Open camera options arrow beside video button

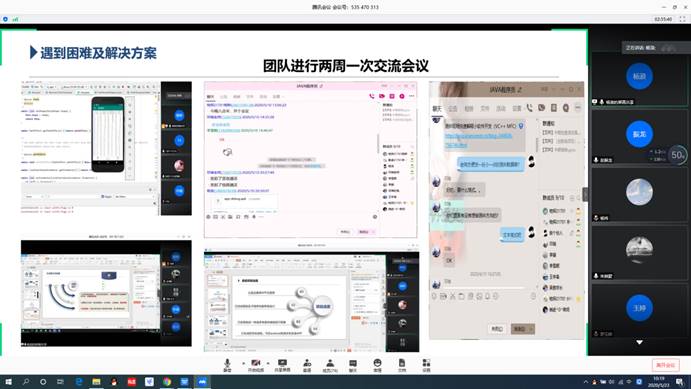coord(268,363)
